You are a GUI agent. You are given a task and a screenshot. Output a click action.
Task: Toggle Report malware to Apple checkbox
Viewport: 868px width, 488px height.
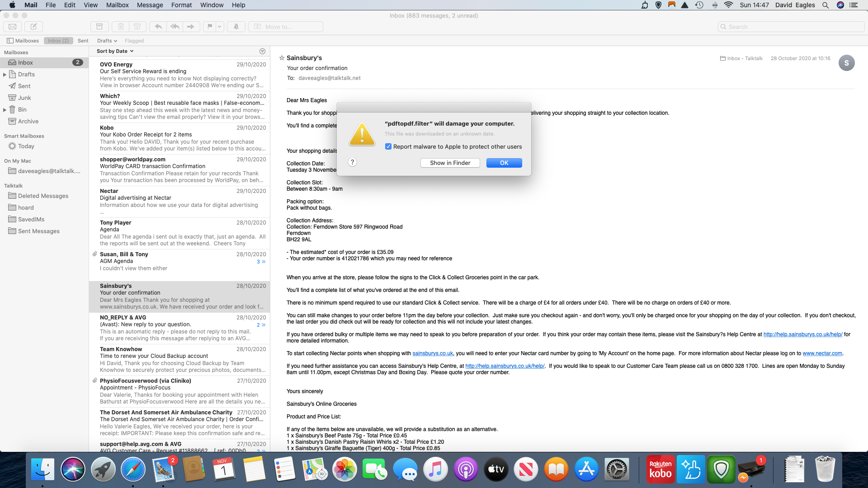pos(388,146)
